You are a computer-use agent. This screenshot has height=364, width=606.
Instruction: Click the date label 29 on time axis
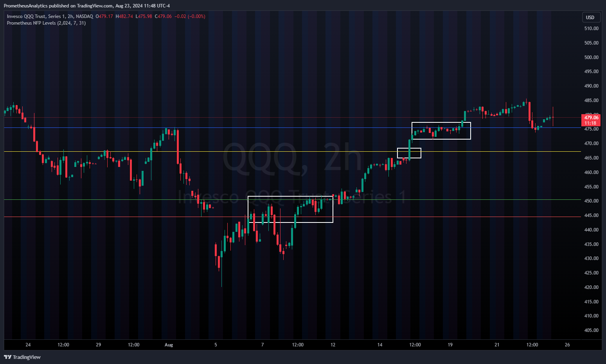coord(98,345)
